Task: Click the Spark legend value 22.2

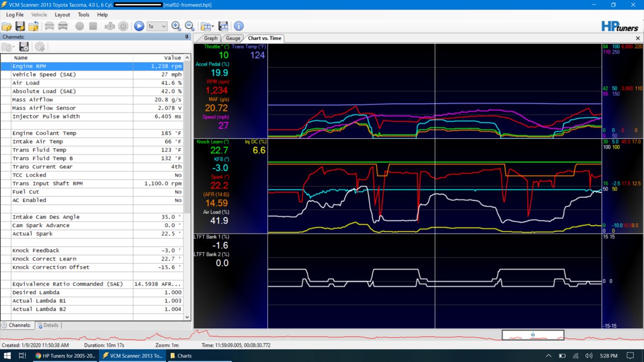Action: point(219,187)
